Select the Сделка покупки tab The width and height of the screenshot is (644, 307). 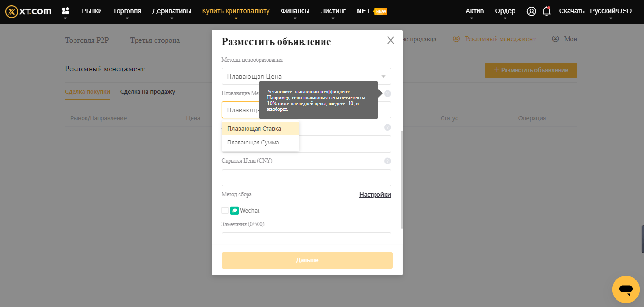point(87,92)
